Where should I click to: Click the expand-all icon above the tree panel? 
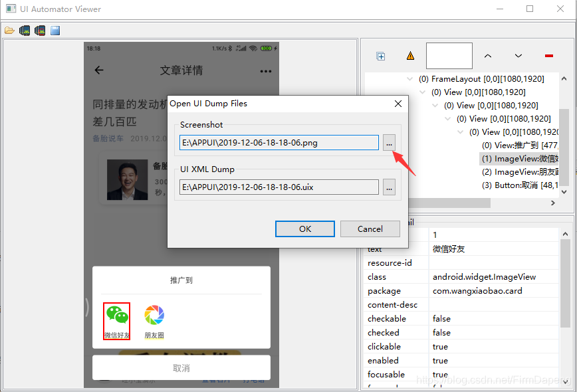[x=380, y=56]
